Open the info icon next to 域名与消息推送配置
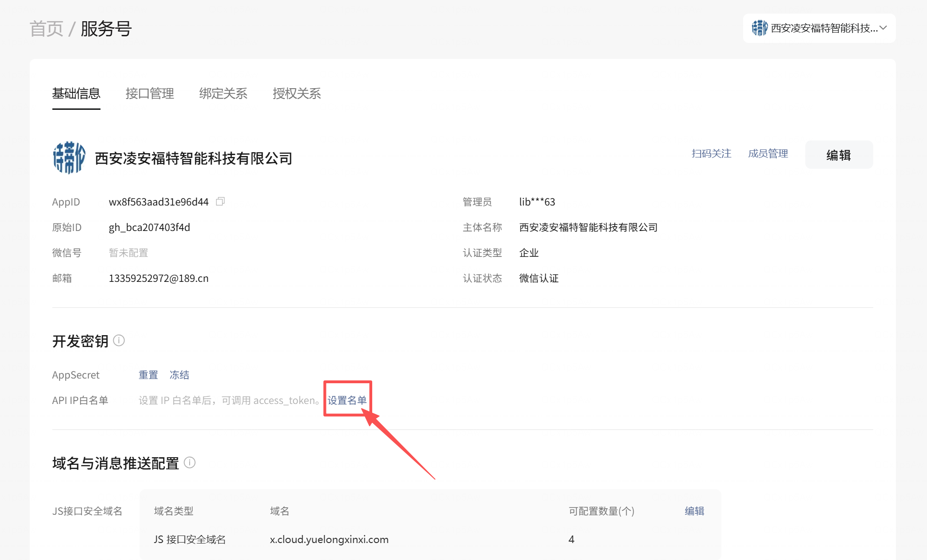 tap(190, 462)
